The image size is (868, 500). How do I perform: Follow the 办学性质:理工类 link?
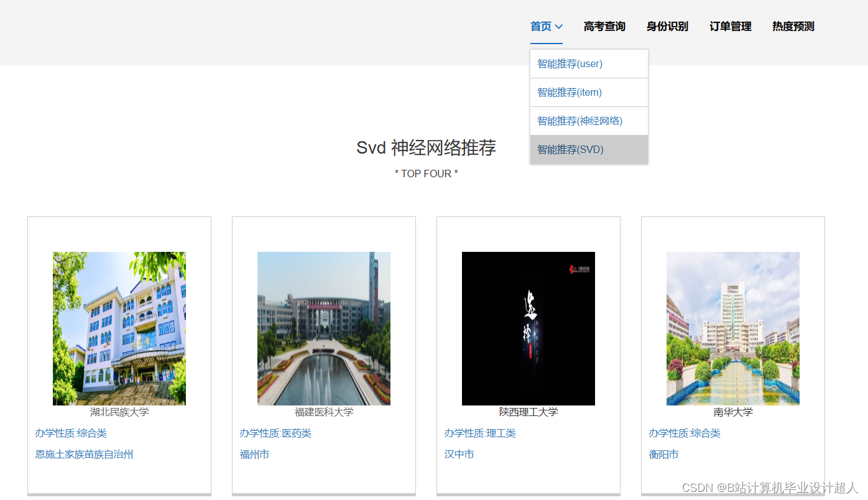[480, 433]
